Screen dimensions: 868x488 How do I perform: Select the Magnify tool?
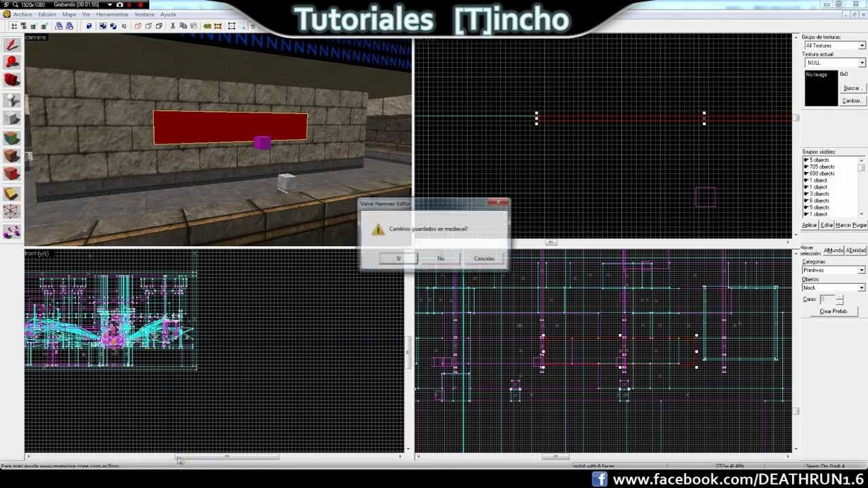point(12,62)
